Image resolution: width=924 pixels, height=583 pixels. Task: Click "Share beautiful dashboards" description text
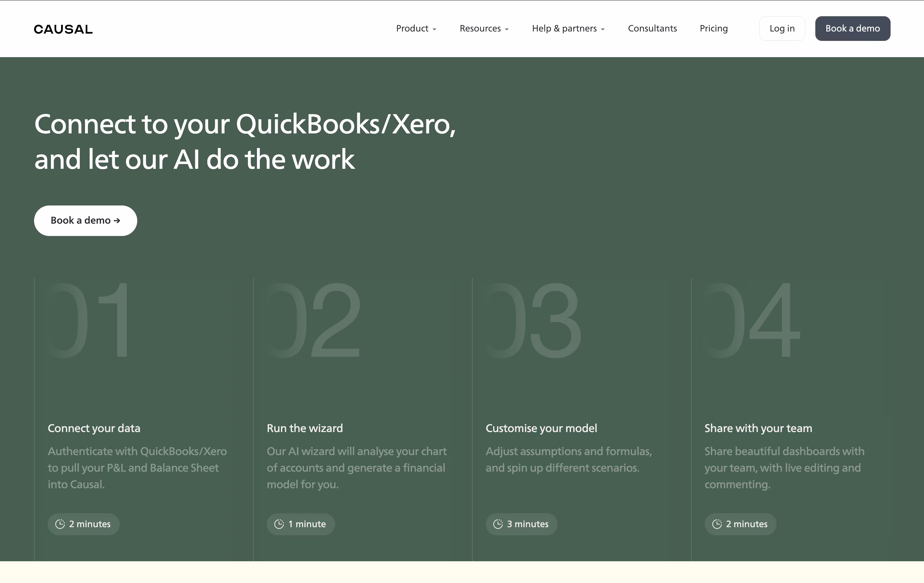(x=784, y=467)
